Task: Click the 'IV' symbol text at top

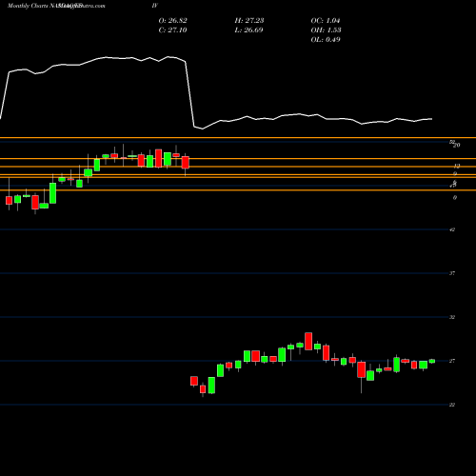Action: click(154, 6)
